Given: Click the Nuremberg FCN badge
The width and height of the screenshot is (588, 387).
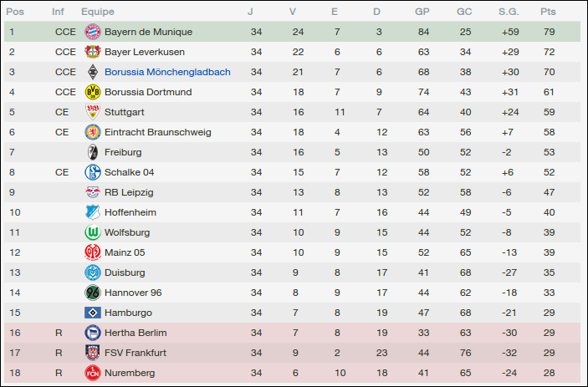Looking at the screenshot, I should [x=92, y=373].
